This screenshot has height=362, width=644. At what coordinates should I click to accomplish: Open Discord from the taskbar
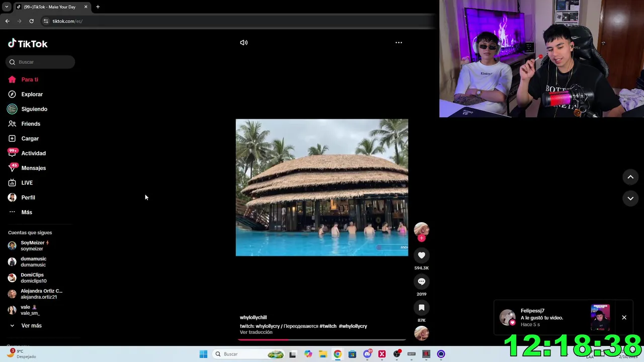pyautogui.click(x=367, y=354)
